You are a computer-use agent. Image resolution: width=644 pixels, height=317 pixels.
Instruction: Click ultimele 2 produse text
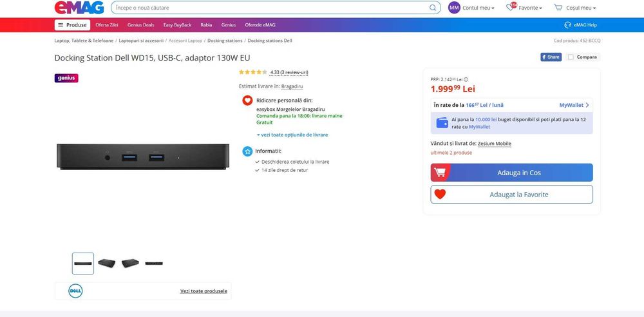click(451, 153)
